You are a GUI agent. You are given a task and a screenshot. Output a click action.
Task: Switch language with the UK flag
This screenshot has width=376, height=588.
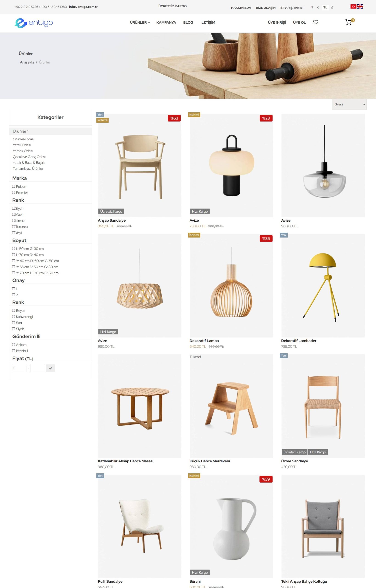pos(360,7)
